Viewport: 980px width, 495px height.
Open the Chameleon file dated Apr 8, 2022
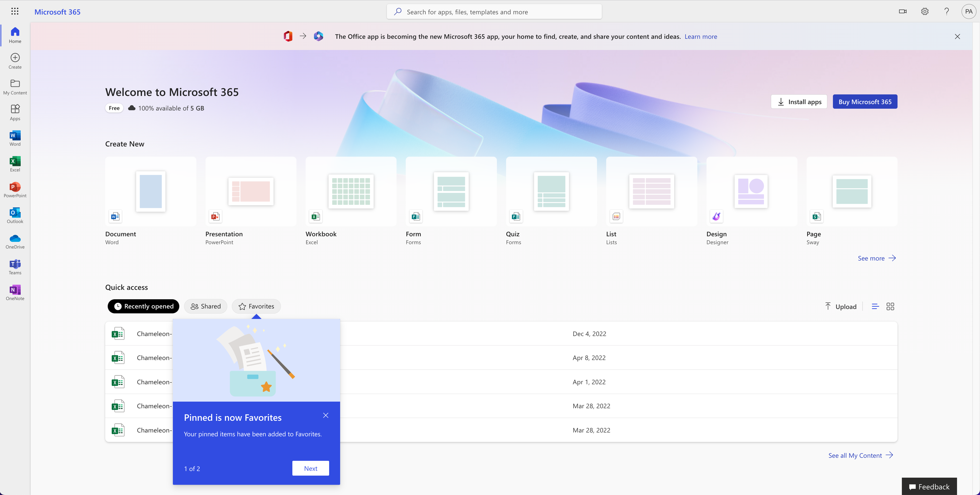(x=501, y=358)
